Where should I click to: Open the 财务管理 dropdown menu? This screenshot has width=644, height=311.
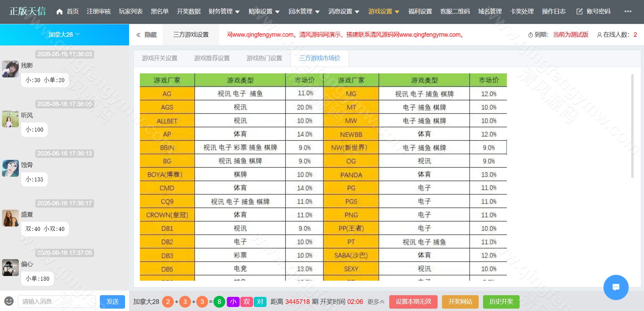tap(224, 11)
